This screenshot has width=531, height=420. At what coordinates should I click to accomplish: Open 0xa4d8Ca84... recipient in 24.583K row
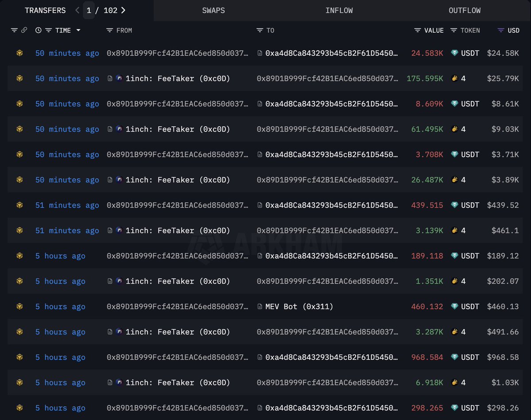coord(332,53)
